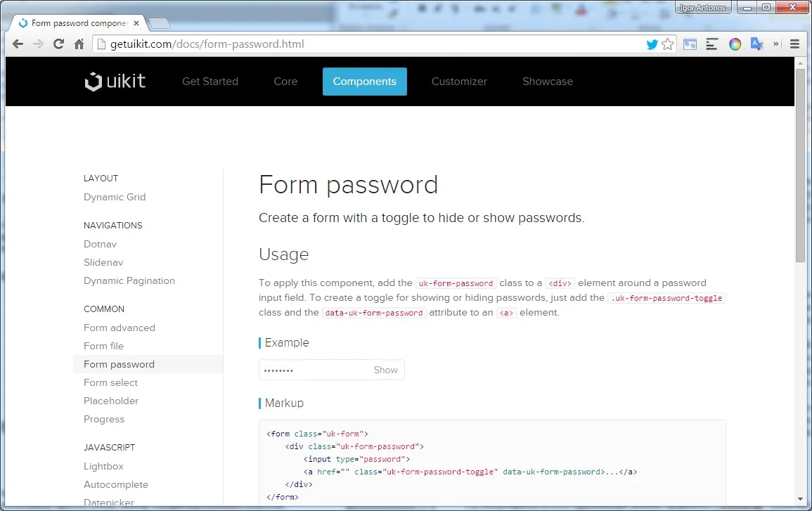Viewport: 812px width, 511px height.
Task: Open the Chrome hamburger menu
Action: (x=795, y=44)
